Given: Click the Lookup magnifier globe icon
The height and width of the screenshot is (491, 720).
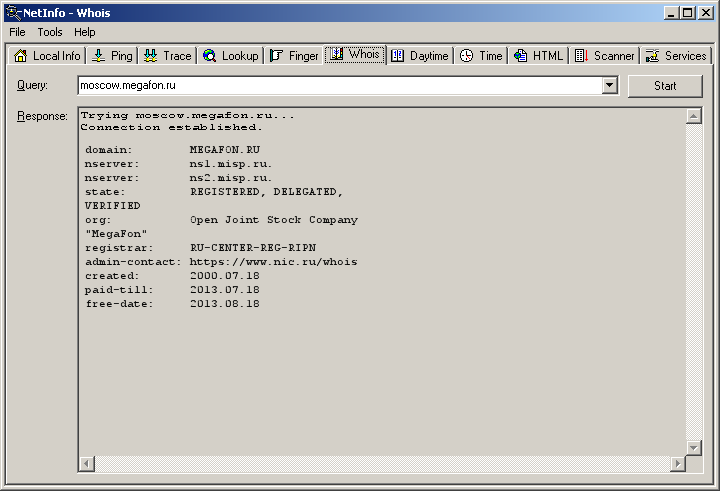Looking at the screenshot, I should coord(209,56).
